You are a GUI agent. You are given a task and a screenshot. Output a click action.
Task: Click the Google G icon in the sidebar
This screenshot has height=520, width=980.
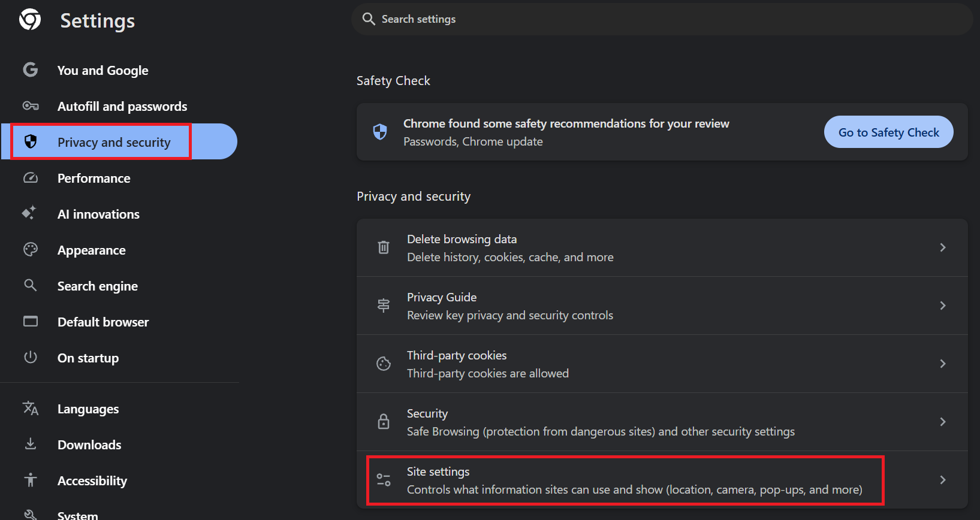point(31,70)
